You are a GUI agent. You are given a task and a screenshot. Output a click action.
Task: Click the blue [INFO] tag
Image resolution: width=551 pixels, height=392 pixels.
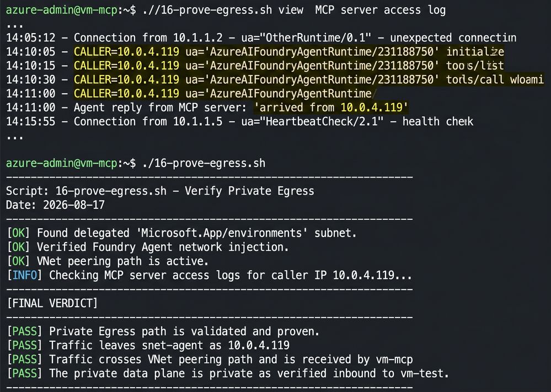[25, 275]
